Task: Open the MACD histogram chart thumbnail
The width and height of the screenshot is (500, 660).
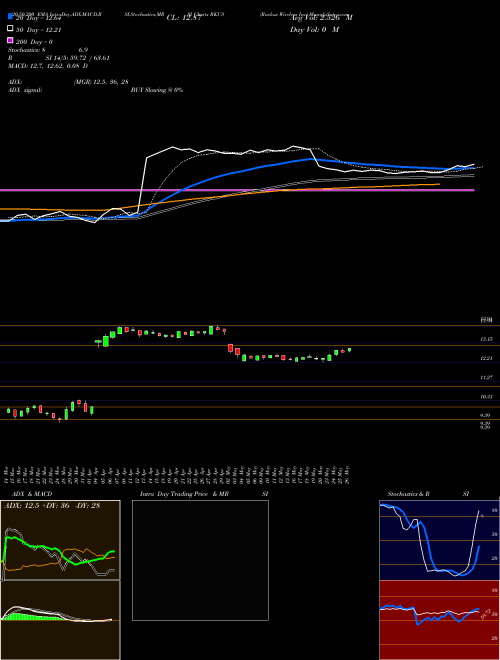Action: point(61,620)
